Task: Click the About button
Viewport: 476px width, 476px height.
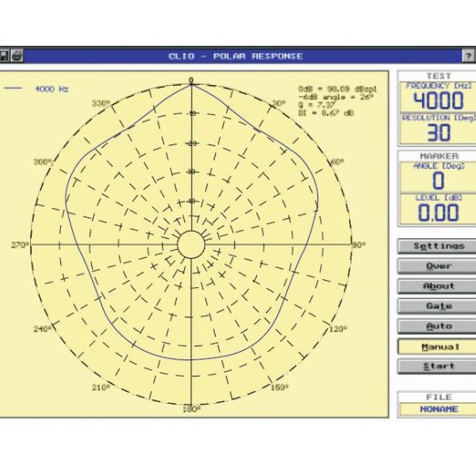Action: (438, 286)
